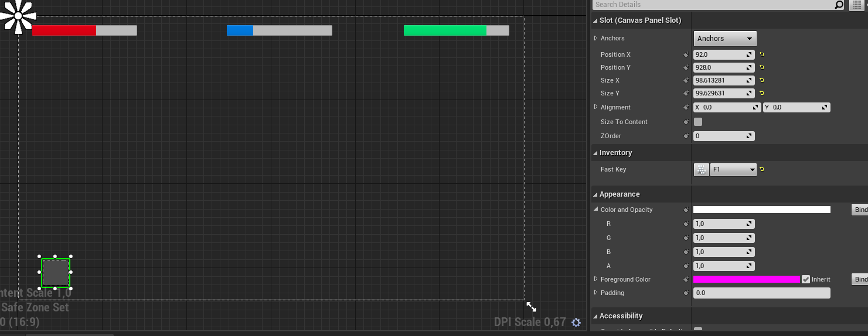Click the R color value field

click(724, 224)
